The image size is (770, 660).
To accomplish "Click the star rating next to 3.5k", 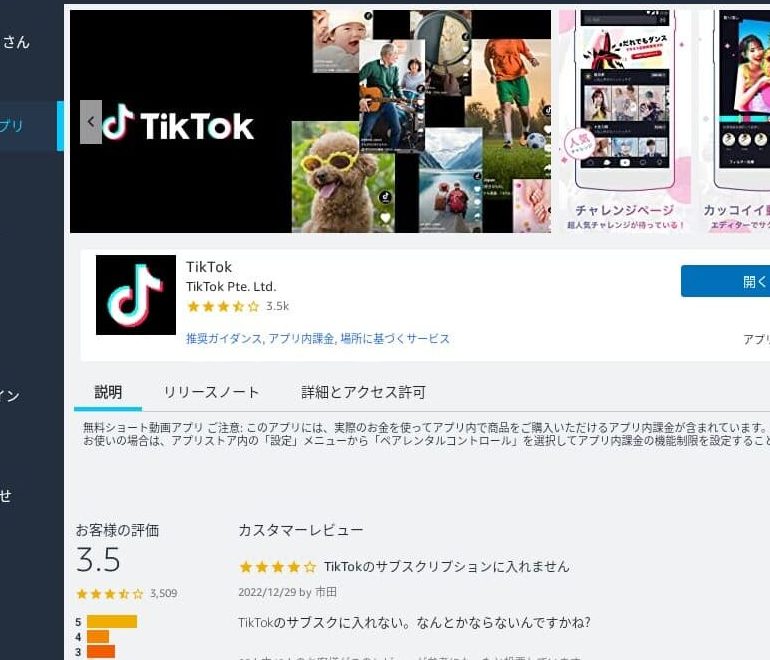I will point(223,307).
